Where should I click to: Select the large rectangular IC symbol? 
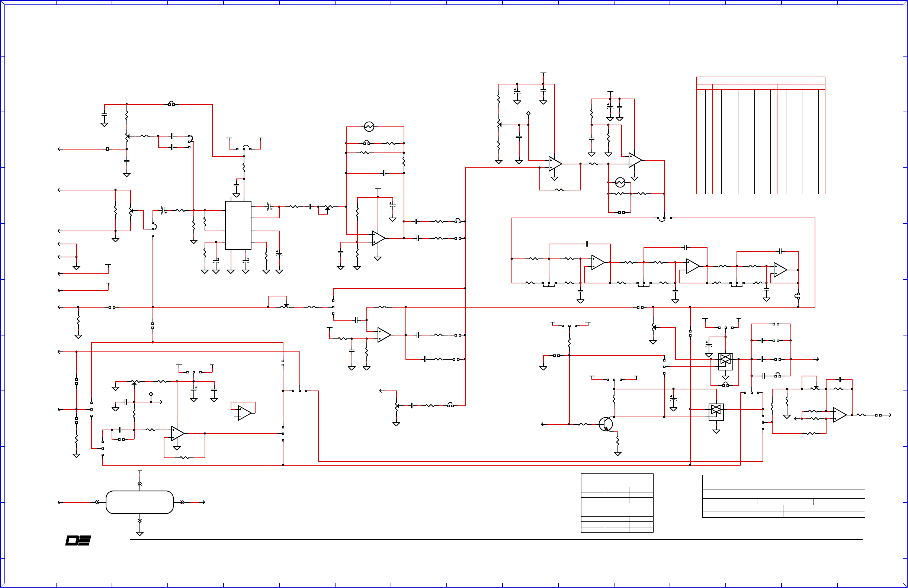pos(238,225)
